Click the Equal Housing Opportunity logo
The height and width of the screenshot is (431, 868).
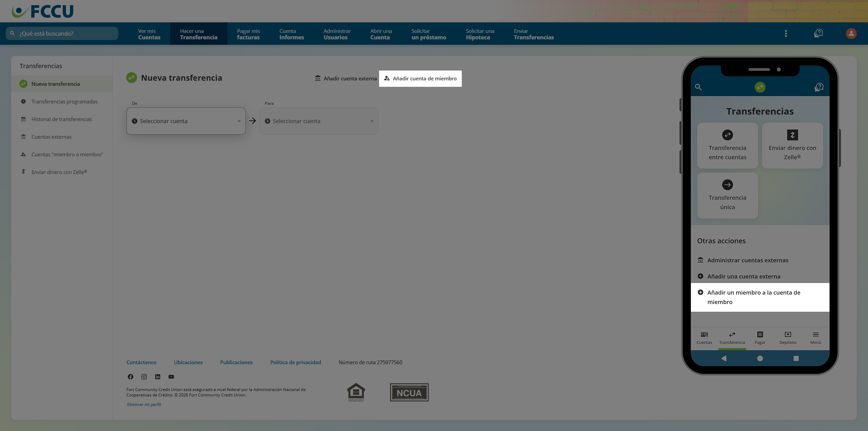click(356, 392)
